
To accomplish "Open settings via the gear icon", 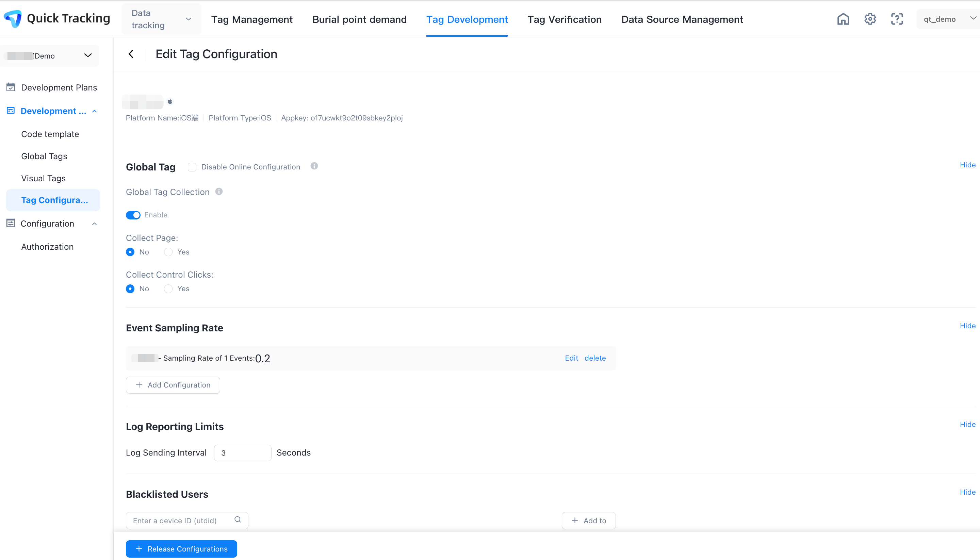I will click(x=870, y=19).
